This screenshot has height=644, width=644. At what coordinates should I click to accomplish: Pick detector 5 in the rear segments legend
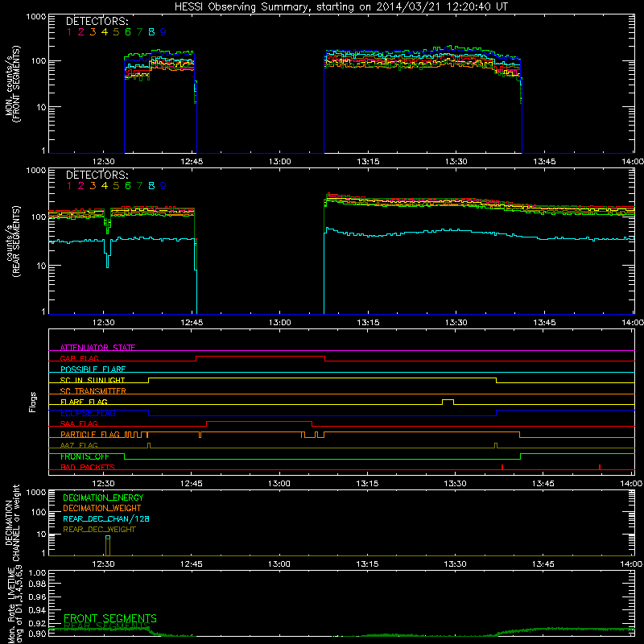[x=116, y=186]
